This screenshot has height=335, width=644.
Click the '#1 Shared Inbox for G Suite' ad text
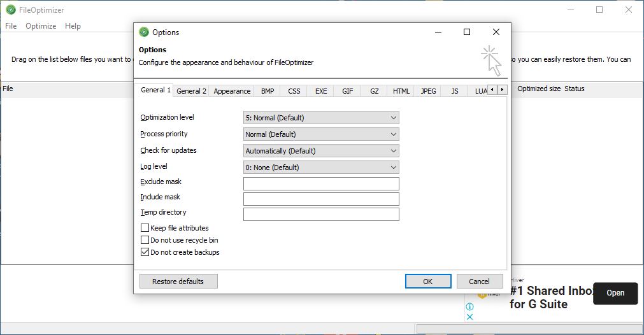pyautogui.click(x=551, y=297)
